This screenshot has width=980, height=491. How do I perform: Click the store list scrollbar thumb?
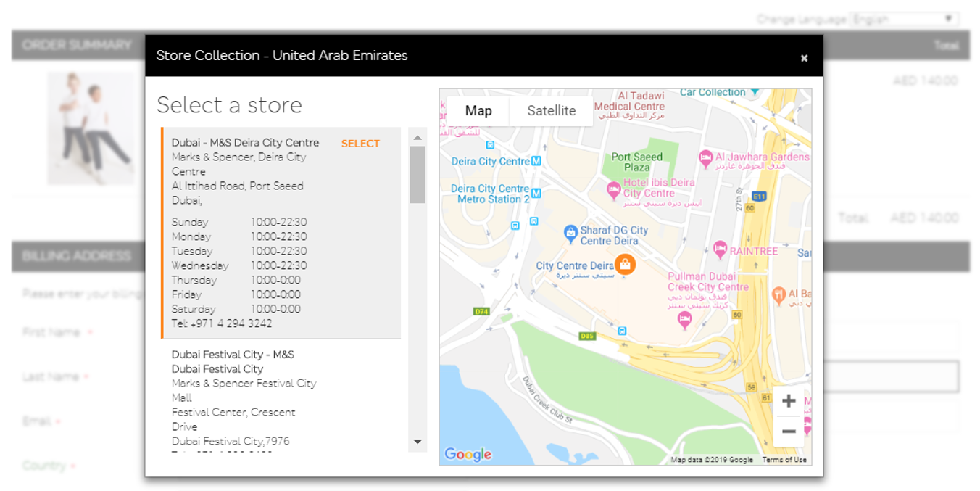418,175
